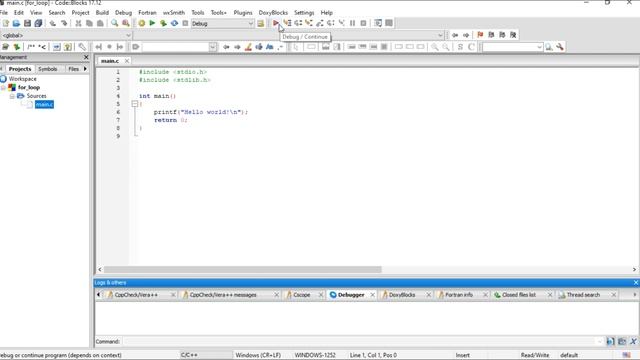Screen dimensions: 640x360
Task: Select the Workspace tree node
Action: [22, 79]
